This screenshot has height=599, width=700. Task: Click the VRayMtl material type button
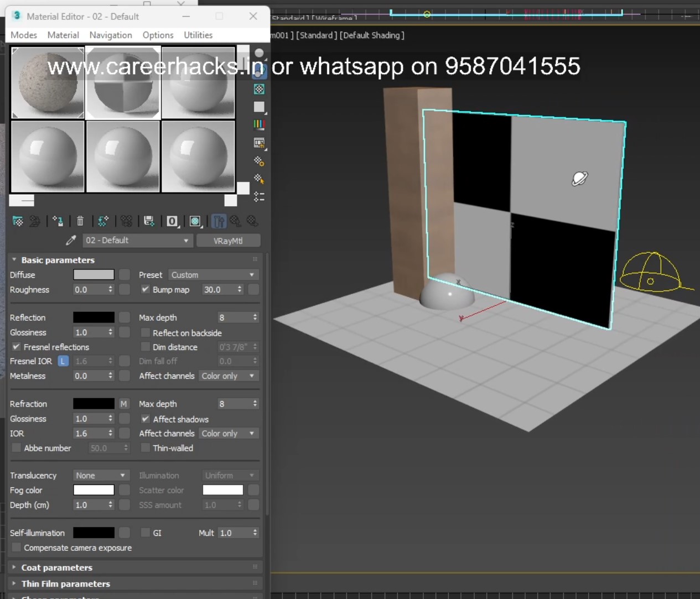click(228, 241)
